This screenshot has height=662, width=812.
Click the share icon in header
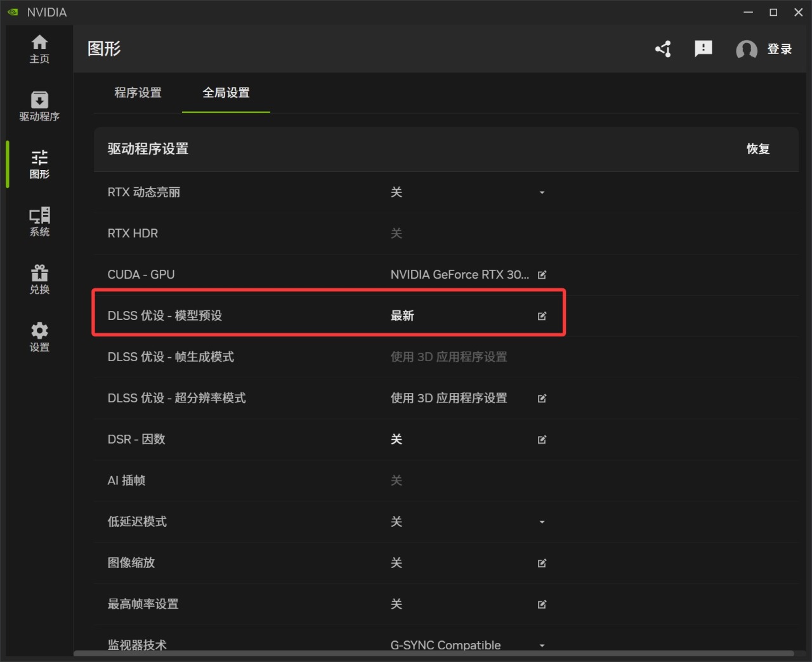664,49
